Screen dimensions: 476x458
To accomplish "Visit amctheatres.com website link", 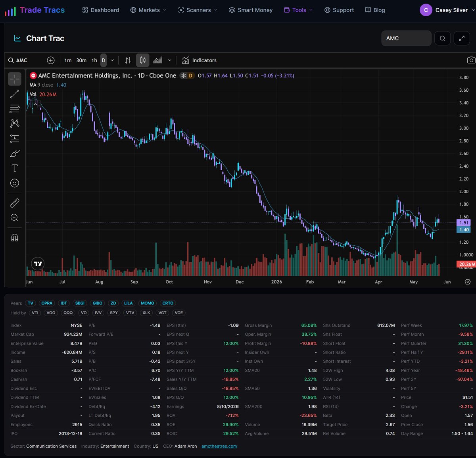I will (219, 446).
